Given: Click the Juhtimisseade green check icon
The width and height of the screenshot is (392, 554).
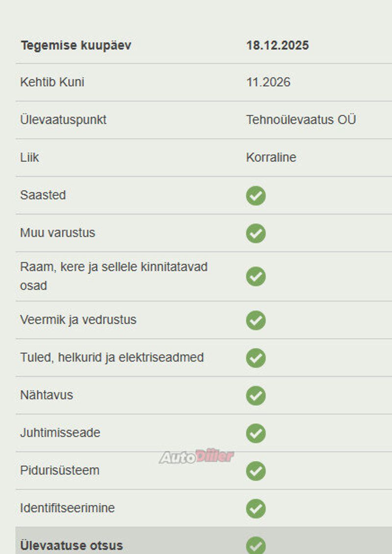Looking at the screenshot, I should click(256, 434).
